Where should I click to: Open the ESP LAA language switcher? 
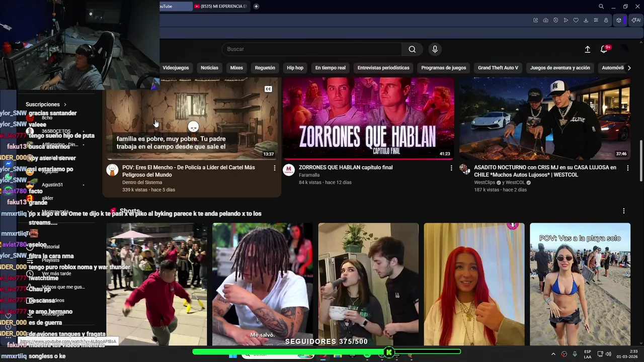(x=588, y=354)
